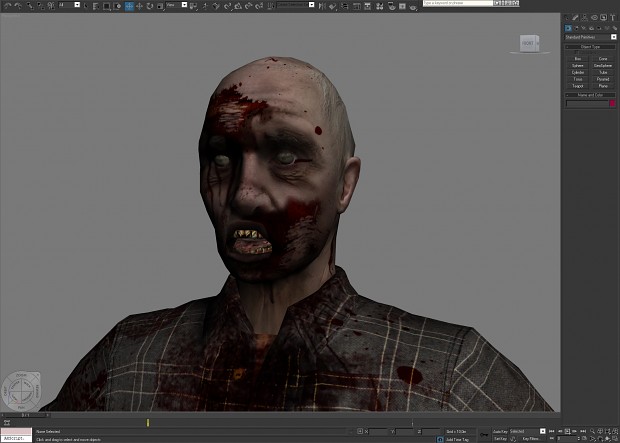The height and width of the screenshot is (443, 620).
Task: Switch to the Motion command panel tab
Action: (594, 18)
